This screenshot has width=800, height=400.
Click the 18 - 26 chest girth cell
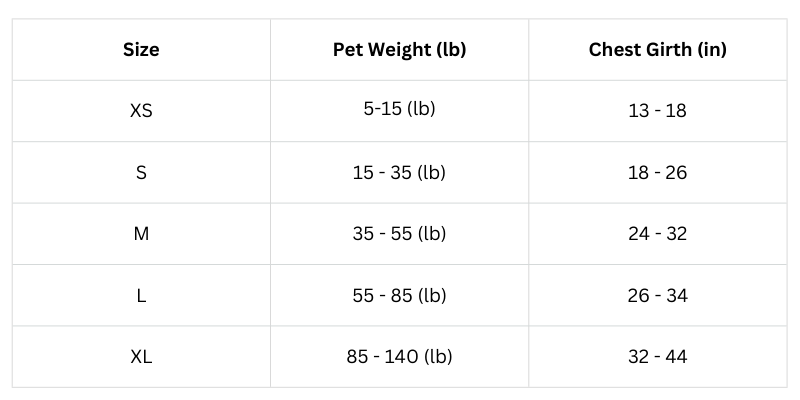[x=658, y=172]
